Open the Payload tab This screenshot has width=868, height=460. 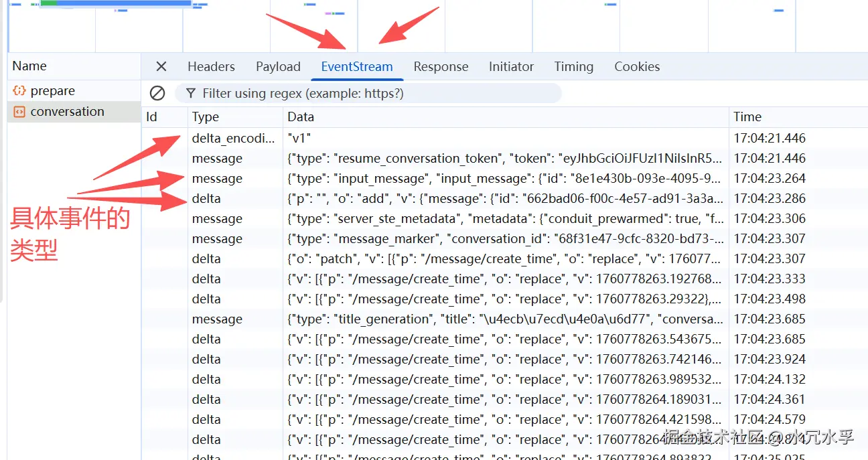[x=278, y=66]
